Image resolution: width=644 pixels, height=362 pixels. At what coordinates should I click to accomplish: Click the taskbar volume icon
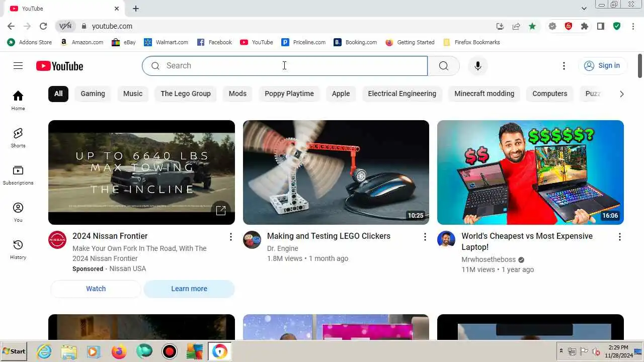coord(596,351)
